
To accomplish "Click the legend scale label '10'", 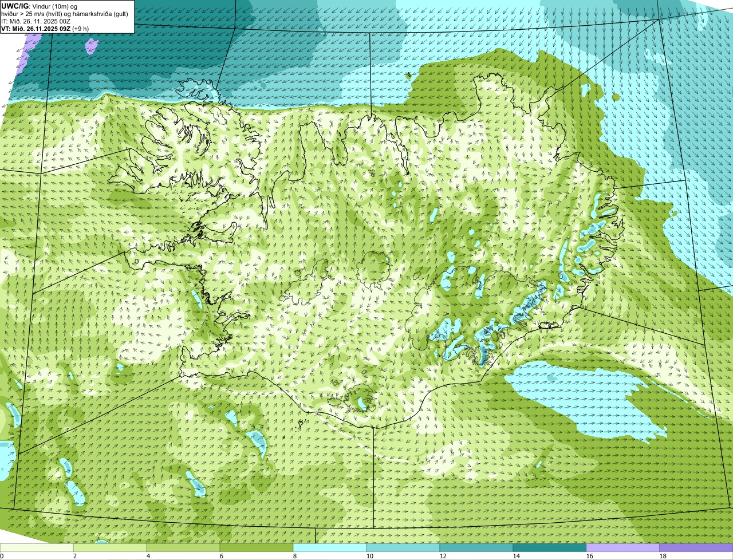I will click(x=370, y=556).
